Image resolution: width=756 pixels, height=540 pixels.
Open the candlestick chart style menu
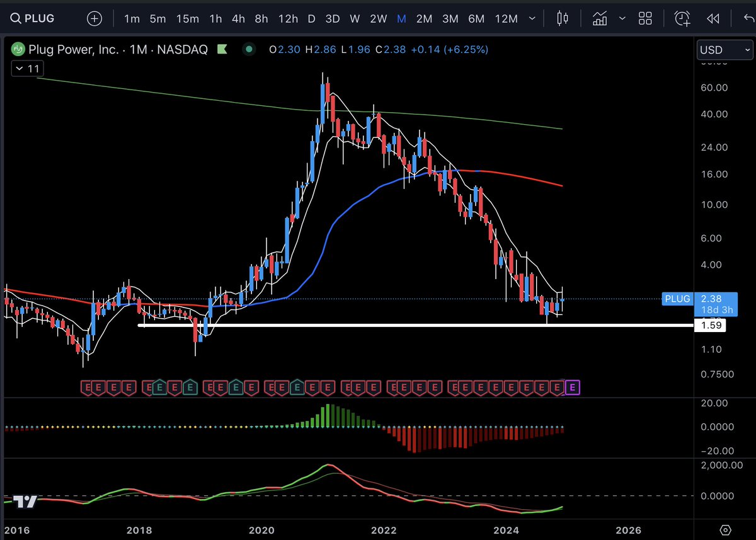click(563, 18)
